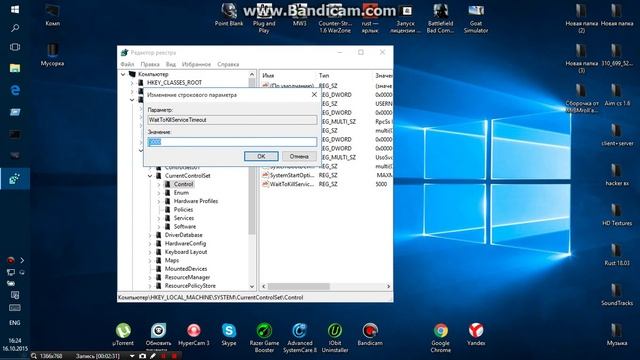Open File Explorer from the taskbar
640x360 pixels.
tap(15, 68)
